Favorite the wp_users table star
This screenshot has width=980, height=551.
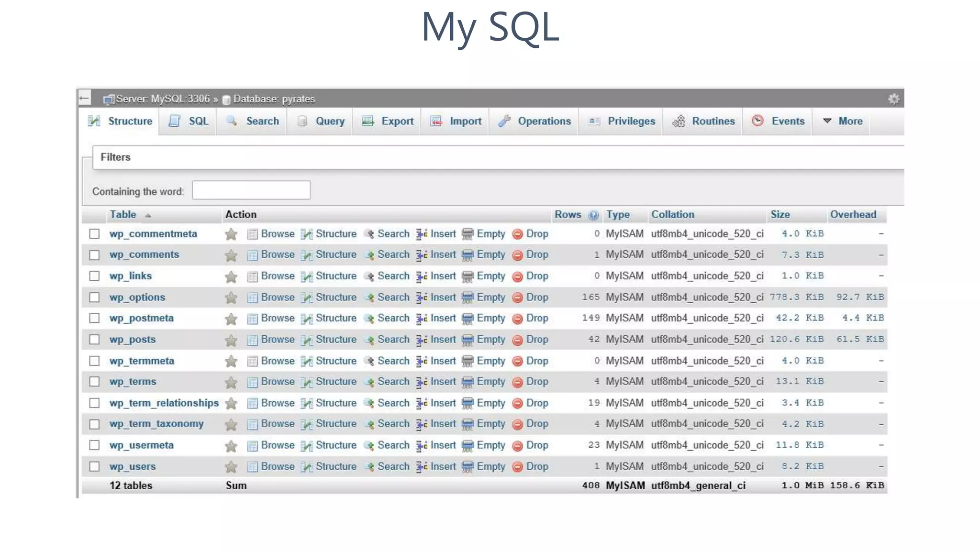tap(231, 466)
